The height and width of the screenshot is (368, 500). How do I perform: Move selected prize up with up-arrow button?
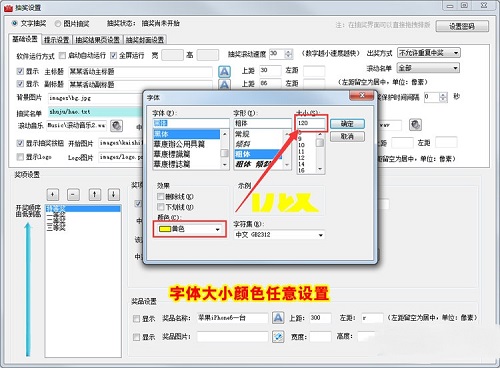pos(95,194)
